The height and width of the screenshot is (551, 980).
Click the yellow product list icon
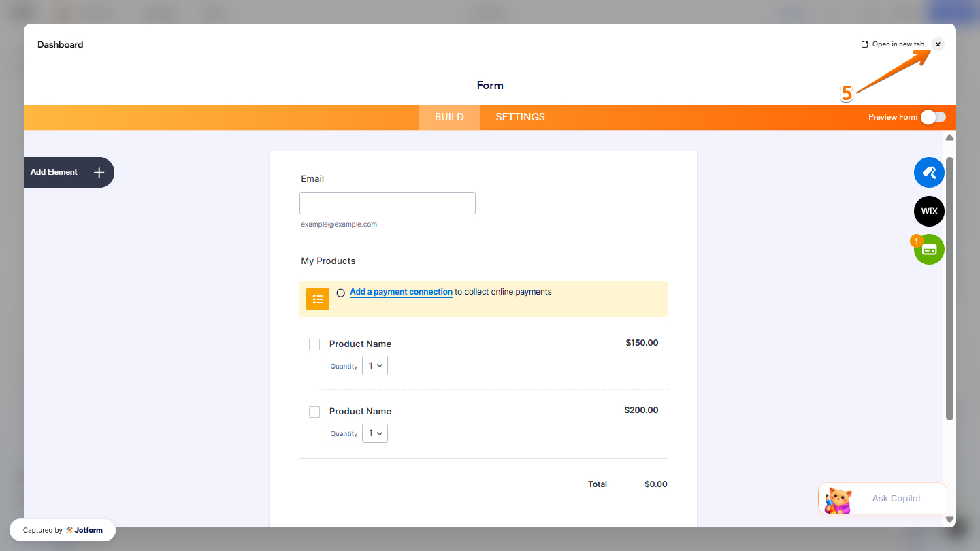click(x=318, y=299)
